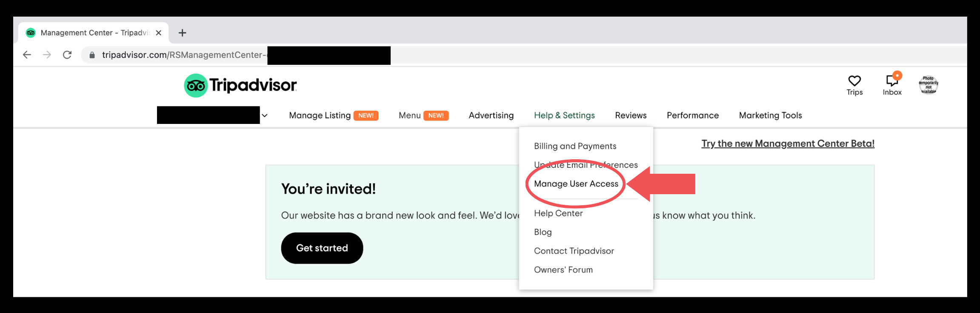Open Owners' Forum

563,270
